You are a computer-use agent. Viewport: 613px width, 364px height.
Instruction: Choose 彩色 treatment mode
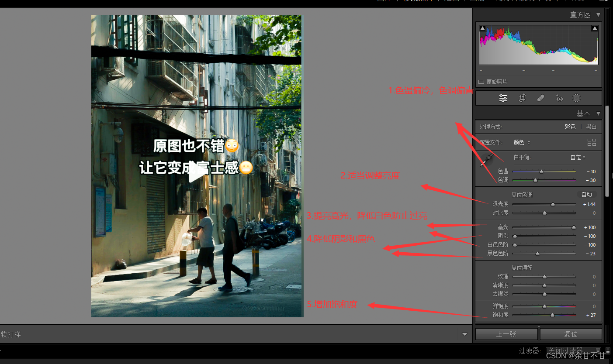point(570,127)
